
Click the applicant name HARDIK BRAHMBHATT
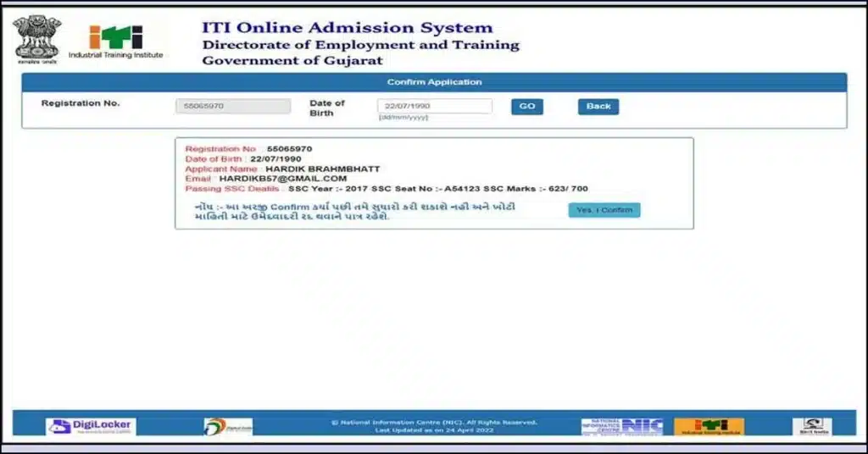pos(323,169)
